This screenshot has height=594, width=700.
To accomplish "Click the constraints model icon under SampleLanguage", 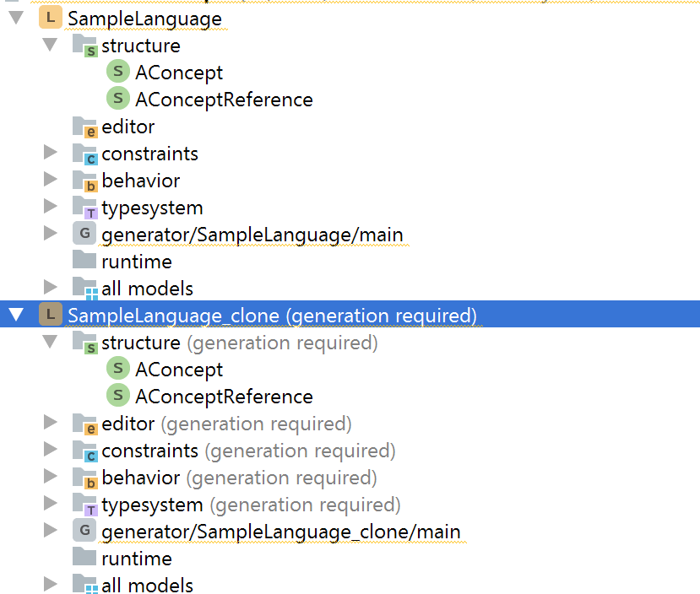I will (84, 154).
